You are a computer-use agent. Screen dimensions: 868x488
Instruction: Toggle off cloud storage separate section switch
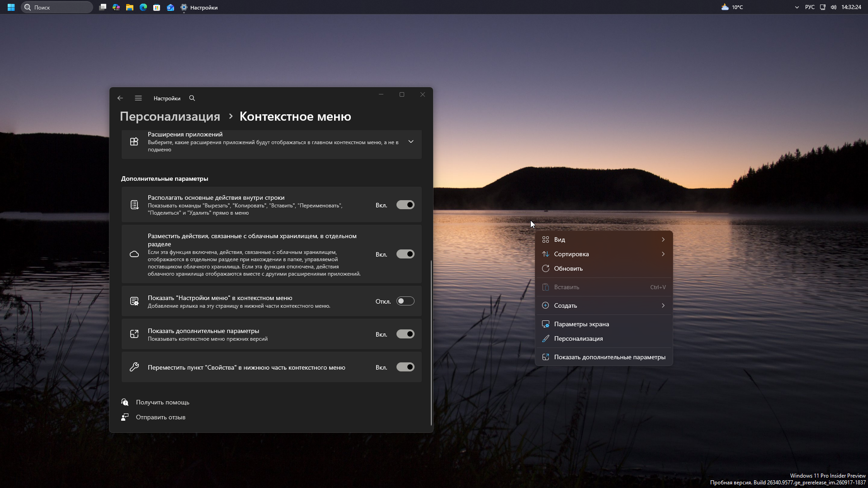pos(406,254)
